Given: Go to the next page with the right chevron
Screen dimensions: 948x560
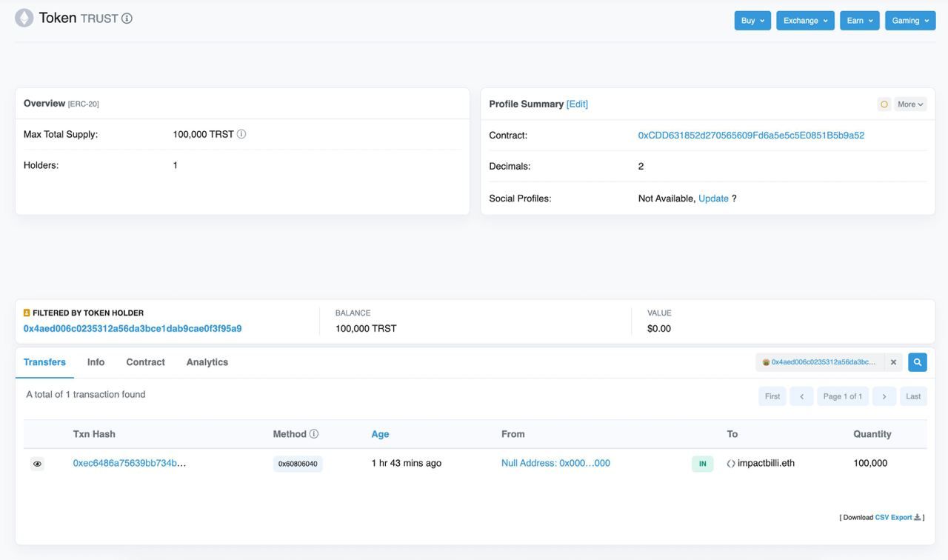Looking at the screenshot, I should coord(884,396).
